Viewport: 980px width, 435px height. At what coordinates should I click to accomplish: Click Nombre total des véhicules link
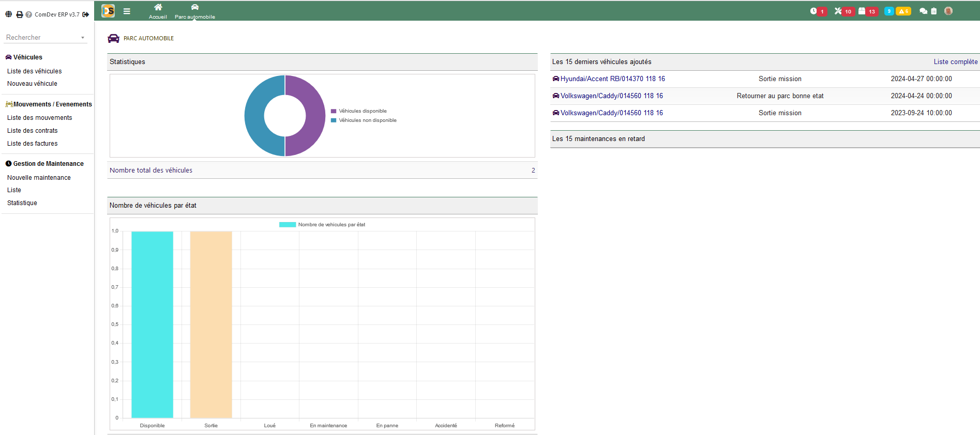(x=151, y=170)
